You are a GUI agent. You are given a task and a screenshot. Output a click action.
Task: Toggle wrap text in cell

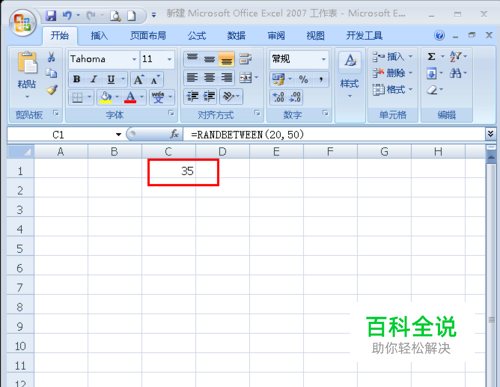point(245,59)
